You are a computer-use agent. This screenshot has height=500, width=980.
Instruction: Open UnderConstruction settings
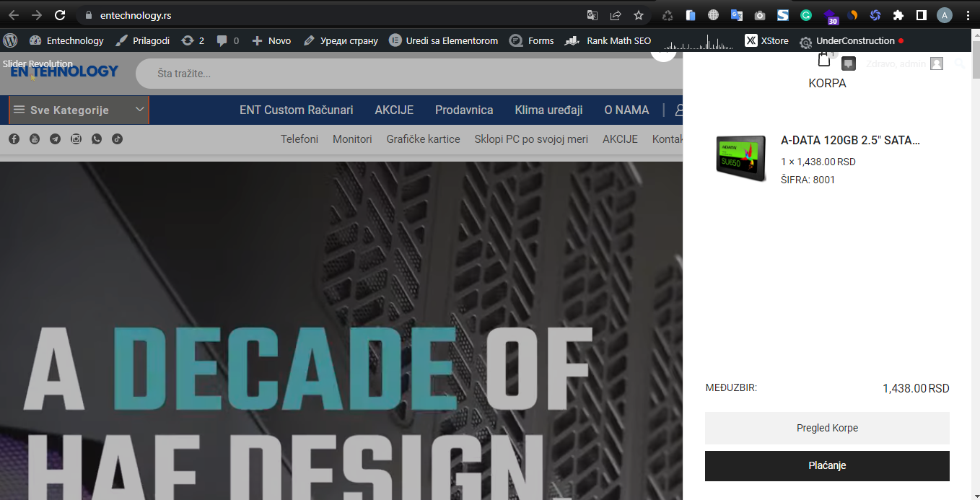point(852,40)
